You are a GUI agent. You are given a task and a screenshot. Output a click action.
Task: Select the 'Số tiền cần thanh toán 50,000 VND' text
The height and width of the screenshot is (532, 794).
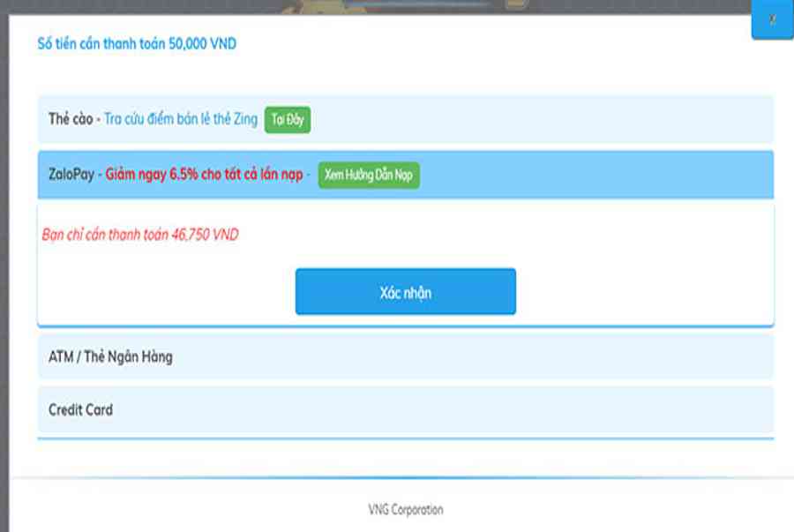[x=137, y=43]
